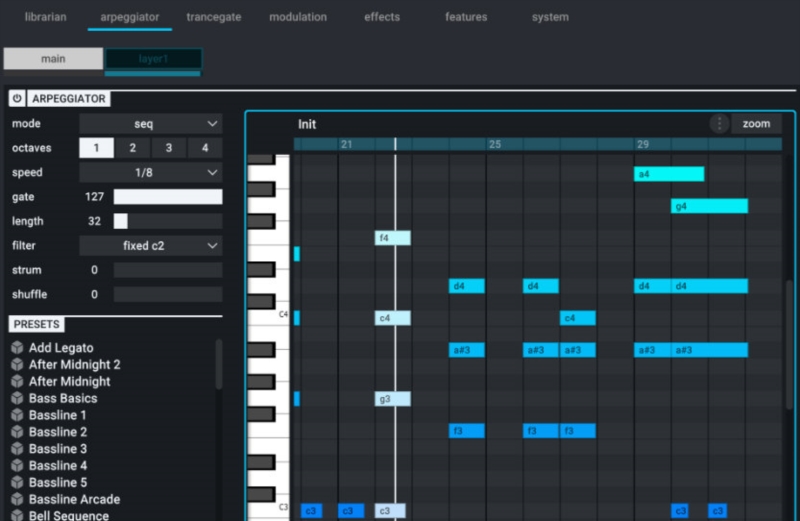
Task: Load the Bass Basics preset
Action: tap(63, 398)
